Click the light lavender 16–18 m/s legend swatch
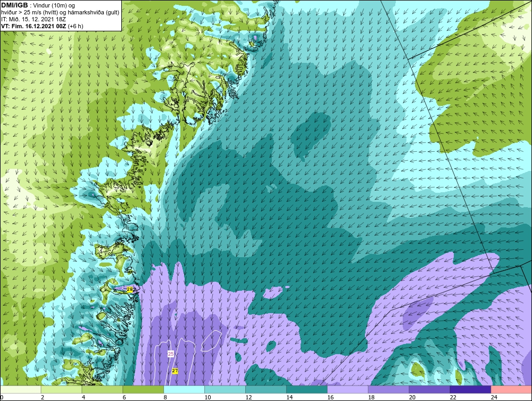This screenshot has width=532, height=401. (348, 389)
